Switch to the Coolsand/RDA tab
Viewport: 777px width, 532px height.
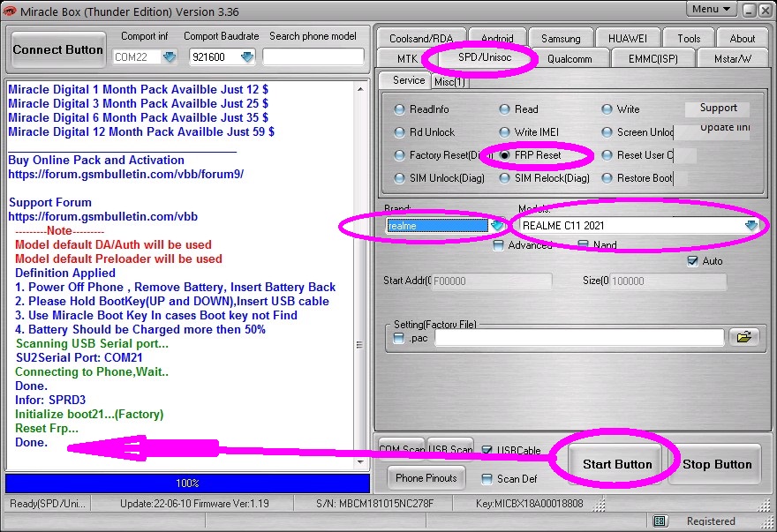(421, 38)
